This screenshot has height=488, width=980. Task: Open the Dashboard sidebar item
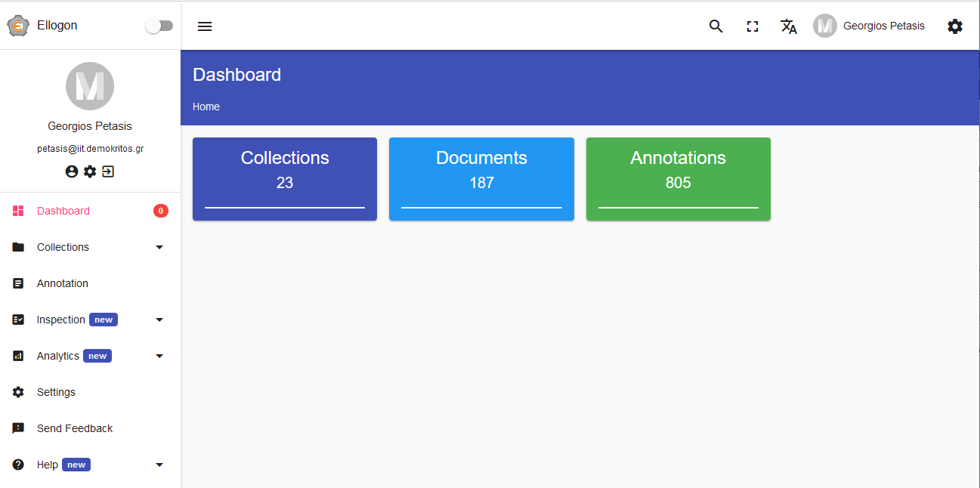click(63, 211)
